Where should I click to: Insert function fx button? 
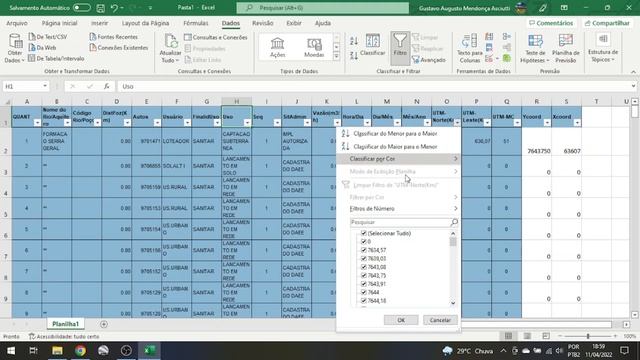pyautogui.click(x=107, y=87)
